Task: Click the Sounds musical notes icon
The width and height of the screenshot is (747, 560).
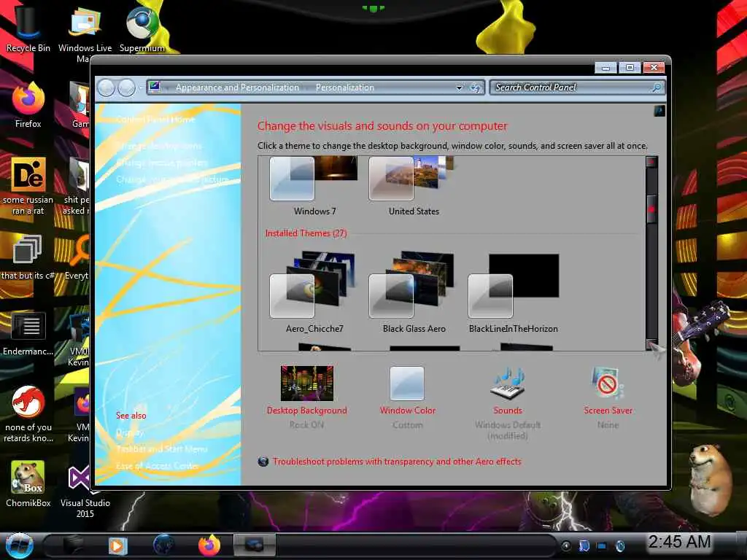Action: pyautogui.click(x=508, y=384)
